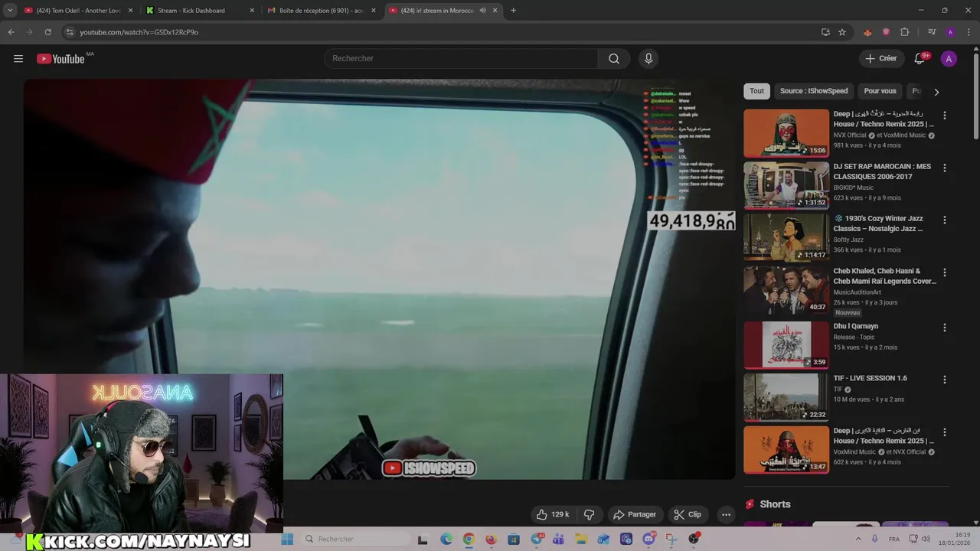Image resolution: width=980 pixels, height=551 pixels.
Task: Click the 129 k like count
Action: pos(560,514)
